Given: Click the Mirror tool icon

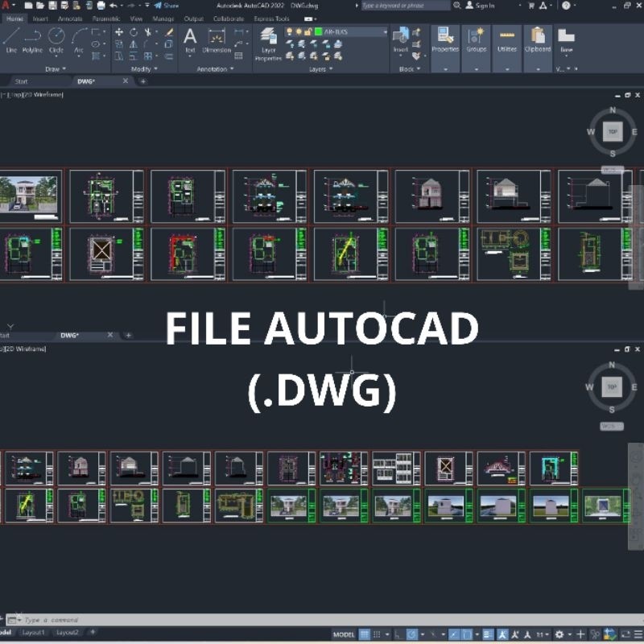Looking at the screenshot, I should click(x=134, y=44).
